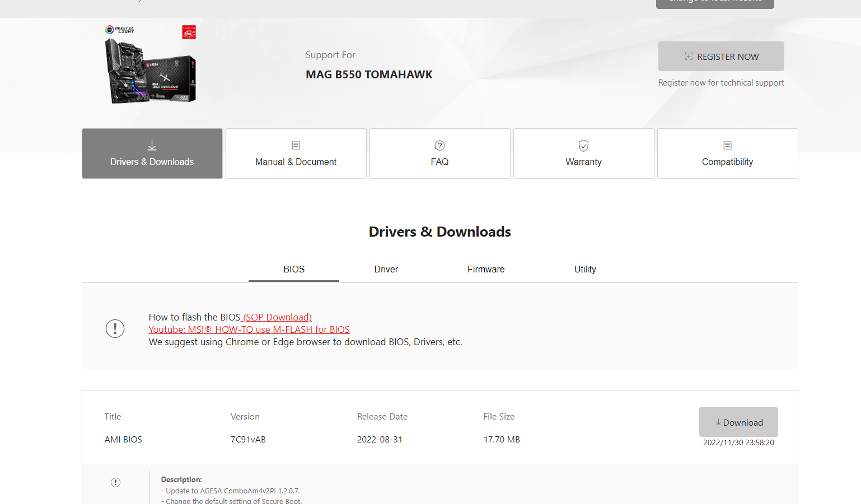Click the scan icon inside Register Now button
The image size is (861, 504).
[689, 56]
